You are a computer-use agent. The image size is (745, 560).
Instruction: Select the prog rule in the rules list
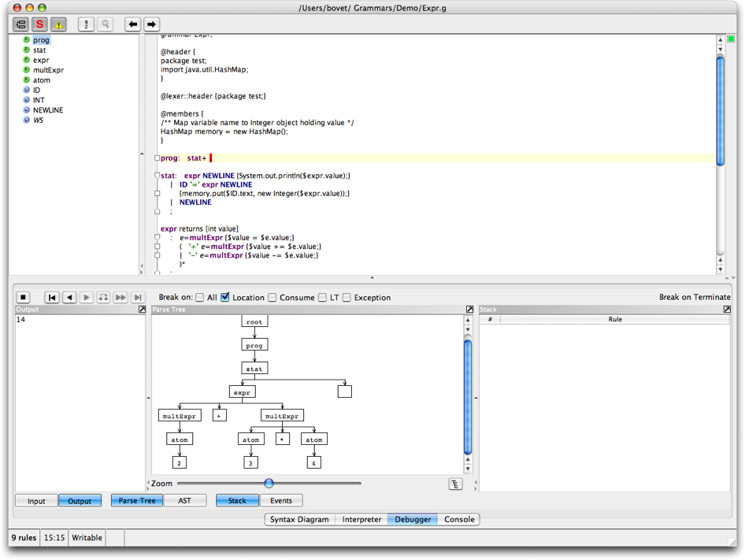[x=41, y=40]
